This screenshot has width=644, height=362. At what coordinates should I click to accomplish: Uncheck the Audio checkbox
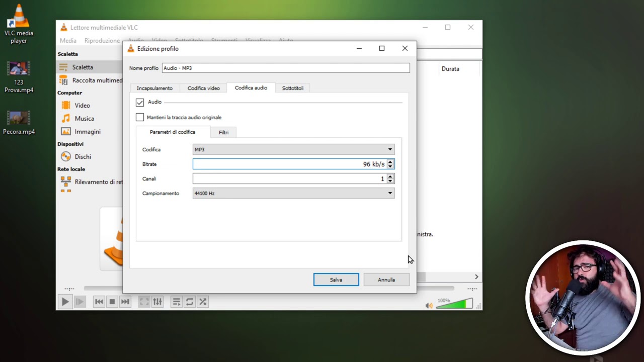coord(140,103)
